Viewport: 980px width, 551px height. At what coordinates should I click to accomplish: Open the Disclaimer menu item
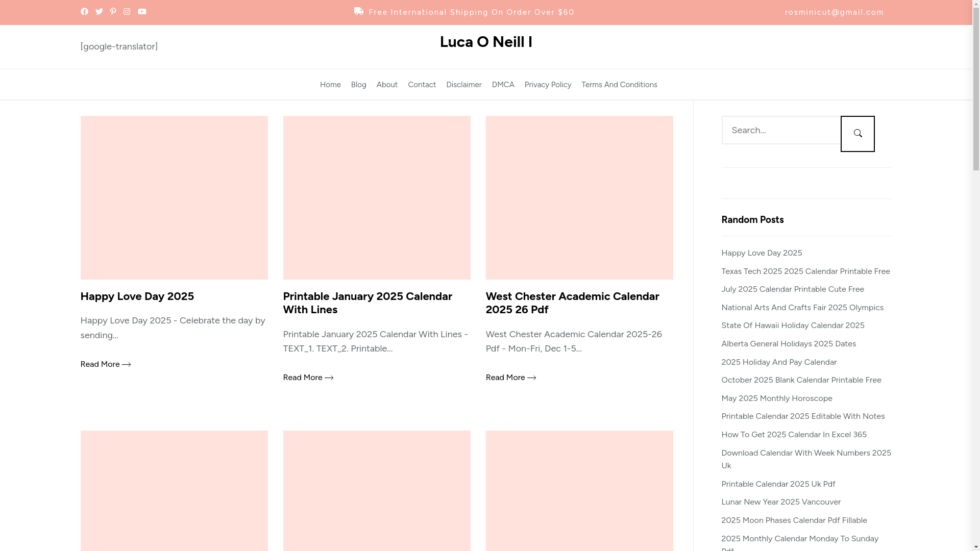[x=464, y=85]
